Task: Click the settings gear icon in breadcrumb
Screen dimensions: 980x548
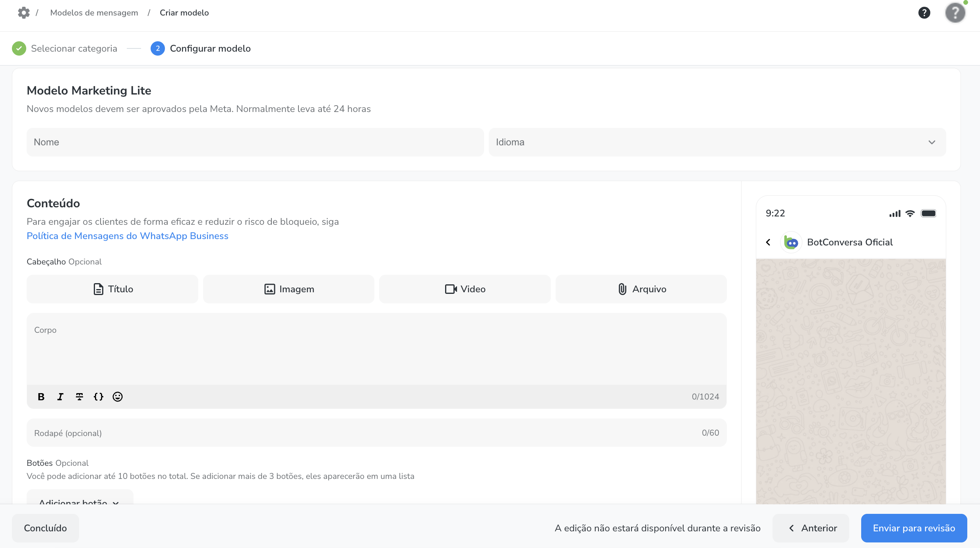Action: click(24, 13)
